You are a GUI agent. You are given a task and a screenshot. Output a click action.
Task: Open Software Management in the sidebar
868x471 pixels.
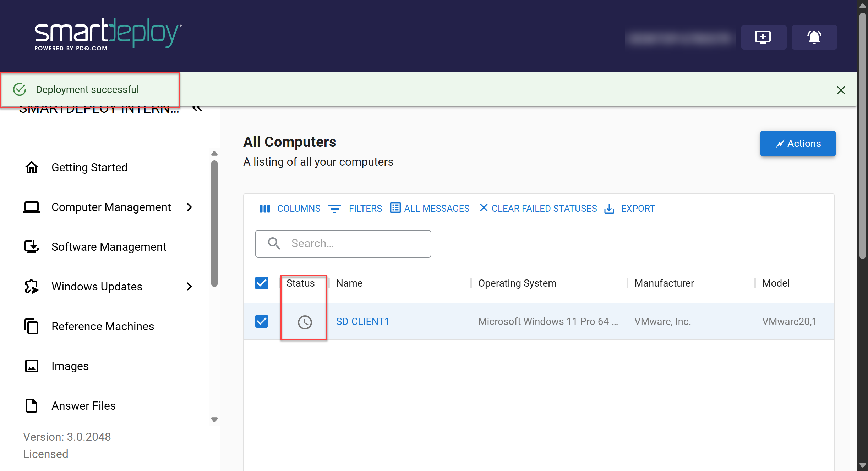109,247
